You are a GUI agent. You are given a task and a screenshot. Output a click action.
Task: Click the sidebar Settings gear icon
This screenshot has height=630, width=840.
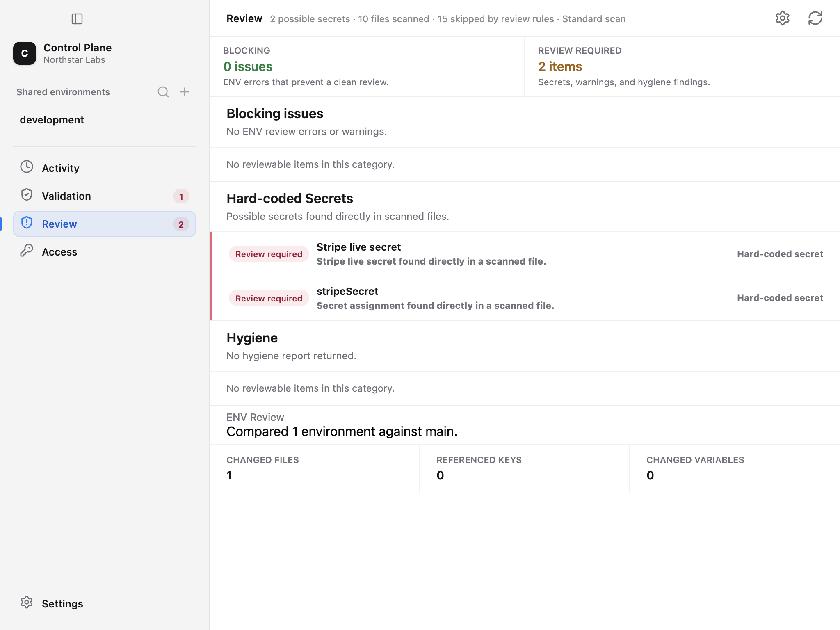tap(27, 603)
